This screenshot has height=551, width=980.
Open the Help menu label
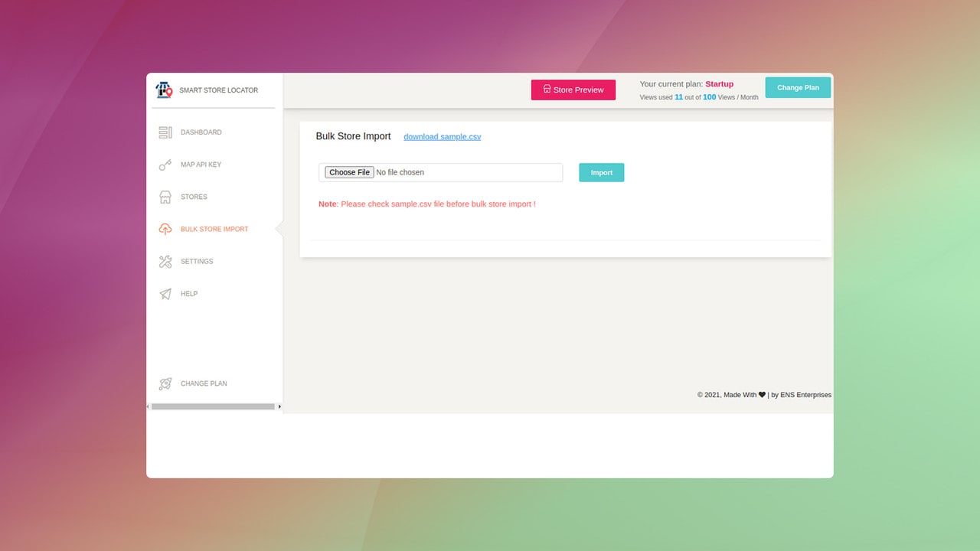tap(189, 294)
